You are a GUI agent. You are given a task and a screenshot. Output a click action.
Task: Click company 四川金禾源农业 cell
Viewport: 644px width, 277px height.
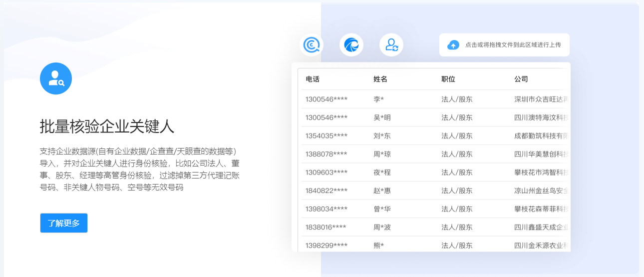tap(542, 245)
